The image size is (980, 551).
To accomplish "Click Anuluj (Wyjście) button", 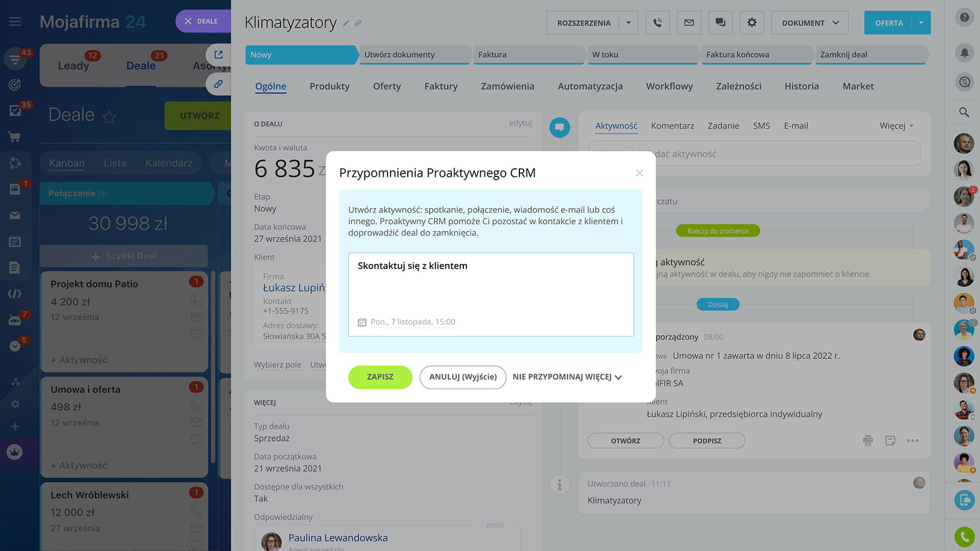I will 463,377.
